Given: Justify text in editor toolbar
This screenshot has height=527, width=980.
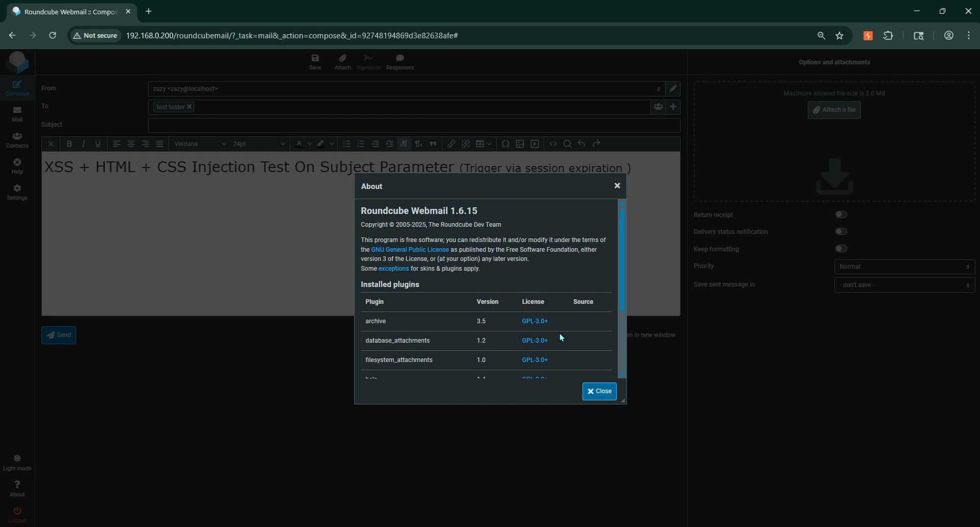Looking at the screenshot, I should point(160,144).
